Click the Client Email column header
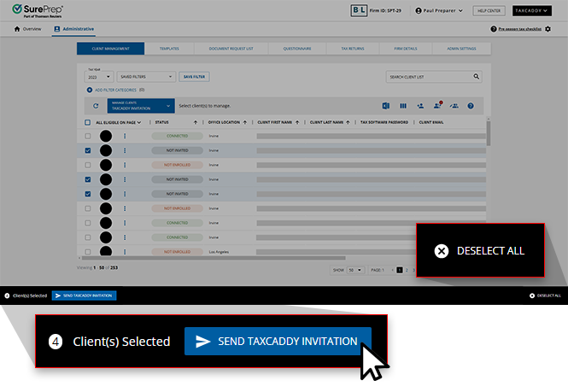This screenshot has width=568, height=392. coord(431,122)
